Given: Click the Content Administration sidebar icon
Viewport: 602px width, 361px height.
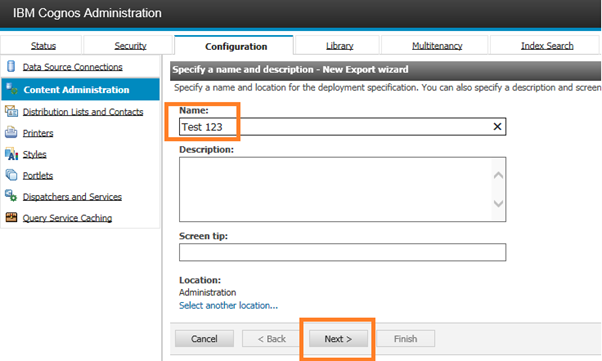Looking at the screenshot, I should (12, 89).
